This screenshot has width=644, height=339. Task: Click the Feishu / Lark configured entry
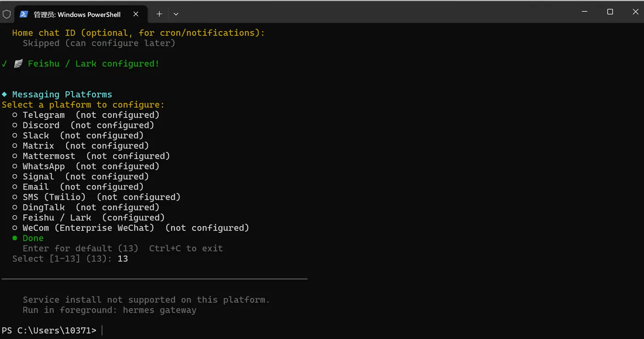pos(57,218)
